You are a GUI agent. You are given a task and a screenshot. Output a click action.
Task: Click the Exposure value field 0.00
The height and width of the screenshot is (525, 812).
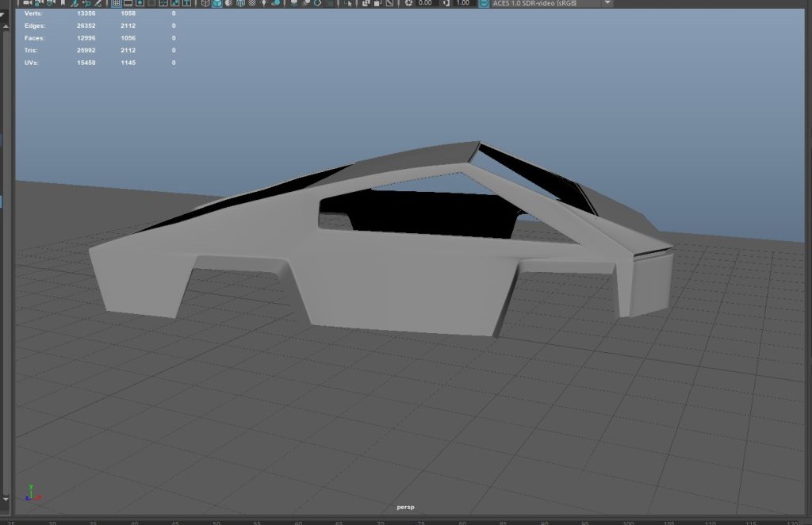tap(426, 3)
